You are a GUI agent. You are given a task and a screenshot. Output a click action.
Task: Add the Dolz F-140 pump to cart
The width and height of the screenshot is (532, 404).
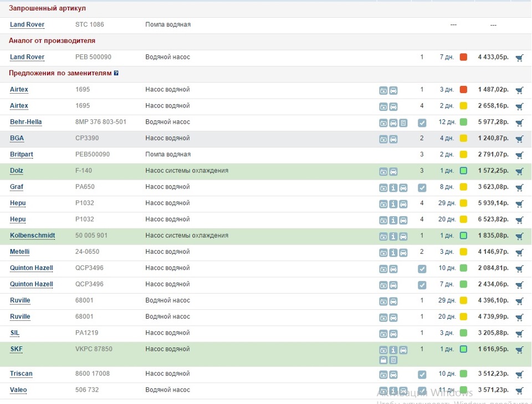tap(519, 171)
